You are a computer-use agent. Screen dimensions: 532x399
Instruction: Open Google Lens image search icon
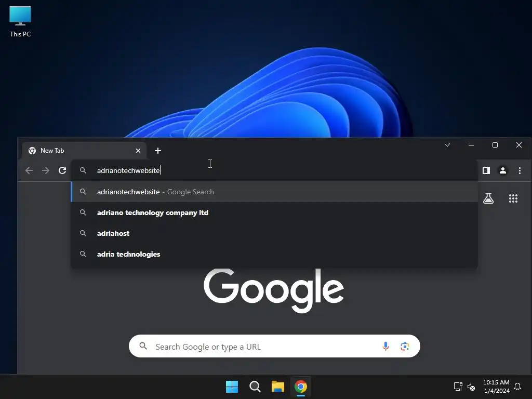(x=404, y=347)
